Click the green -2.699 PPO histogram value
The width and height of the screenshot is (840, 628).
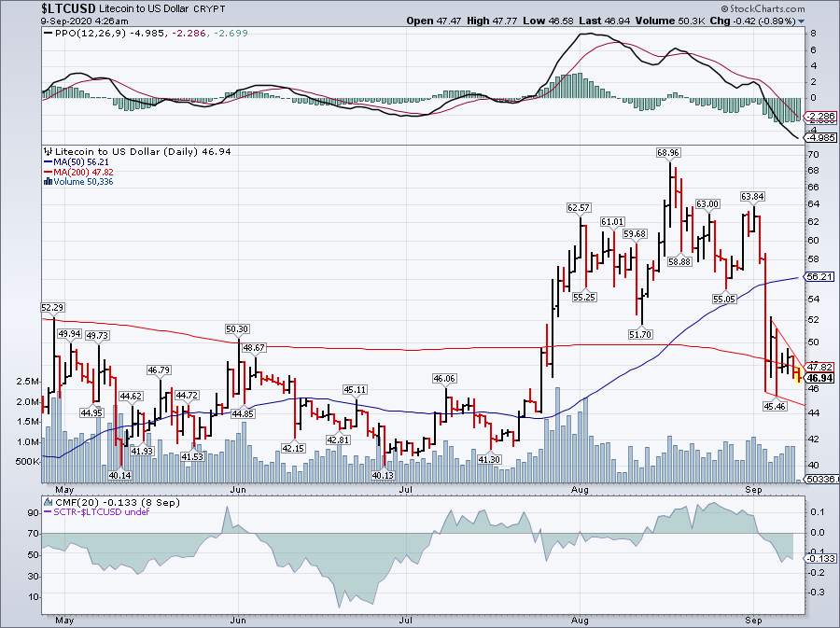tap(231, 34)
